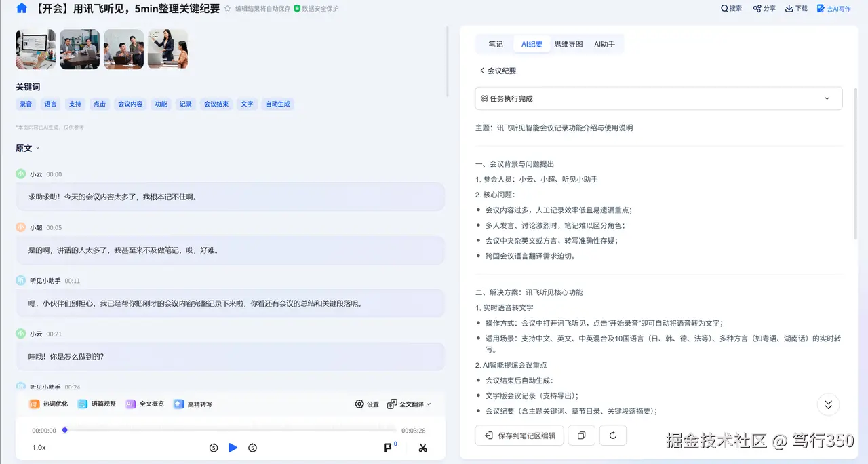868x464 pixels.
Task: Expand the 任务执行完成 dropdown
Action: tap(658, 98)
